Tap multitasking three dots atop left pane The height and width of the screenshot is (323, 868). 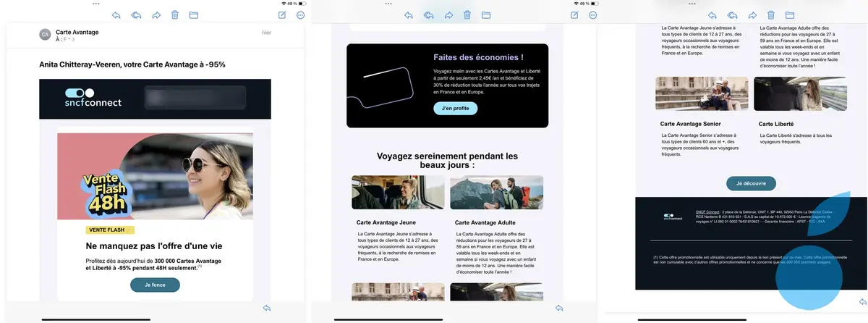coord(96,3)
